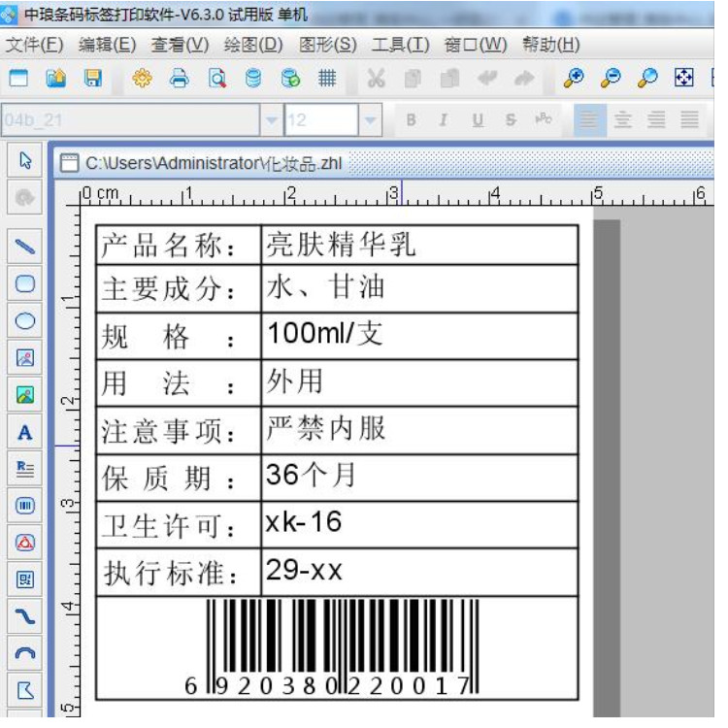Click the plain magnifier zoom icon
This screenshot has height=728, width=728.
pos(647,78)
